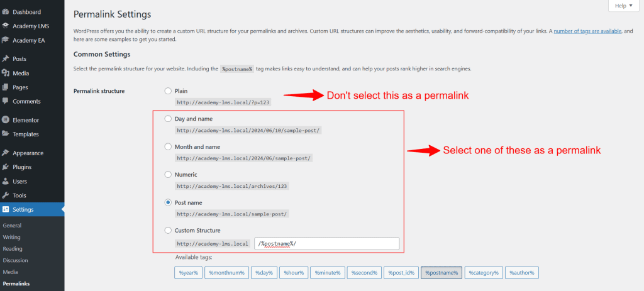Image resolution: width=644 pixels, height=291 pixels.
Task: Insert the %year% tag
Action: (189, 273)
